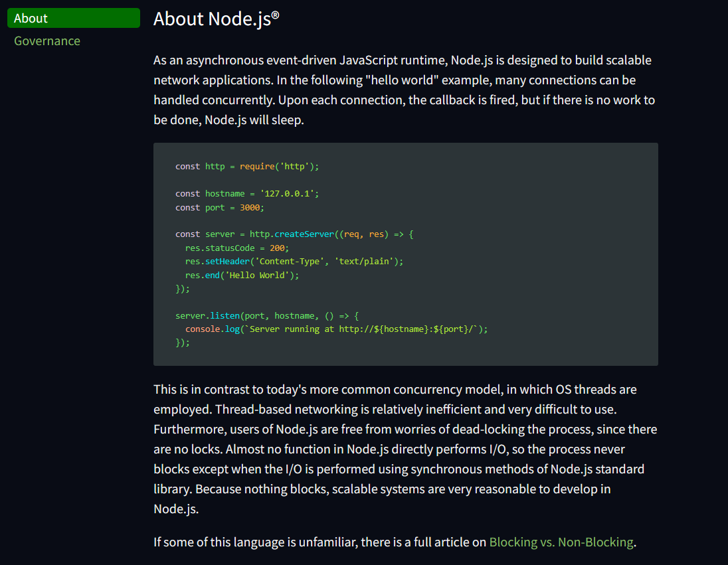Image resolution: width=728 pixels, height=565 pixels.
Task: Click the port = 3000 code line
Action: click(219, 207)
